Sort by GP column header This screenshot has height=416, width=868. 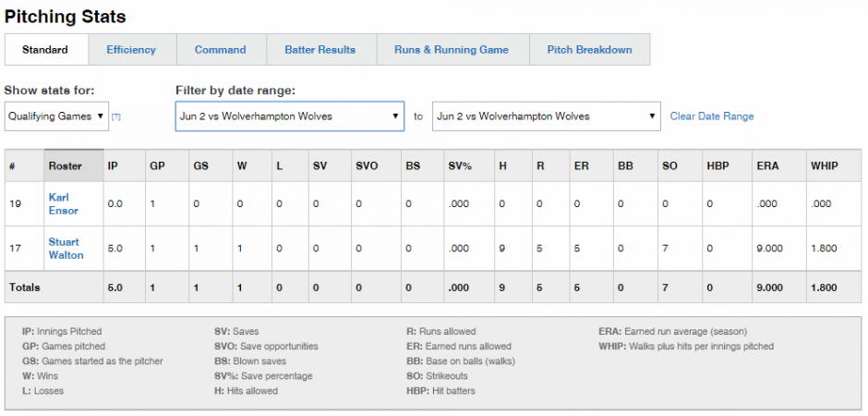[x=166, y=165]
